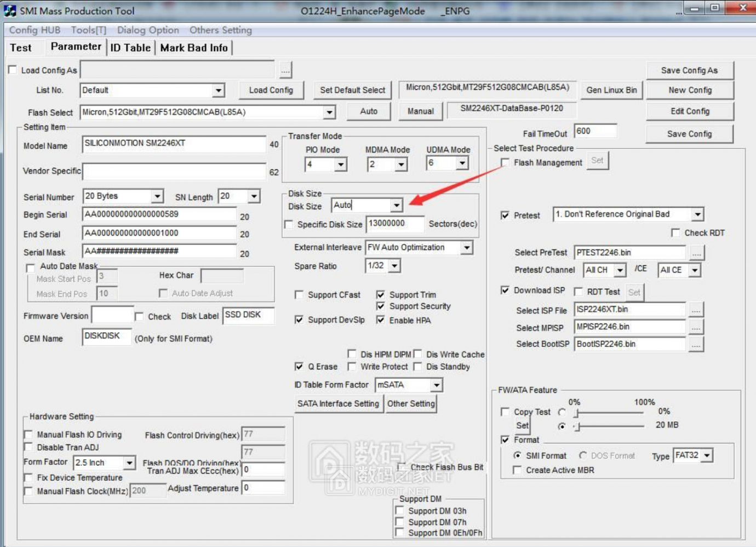The width and height of the screenshot is (756, 547).
Task: Expand ID Table Form Factor dropdown
Action: point(436,385)
